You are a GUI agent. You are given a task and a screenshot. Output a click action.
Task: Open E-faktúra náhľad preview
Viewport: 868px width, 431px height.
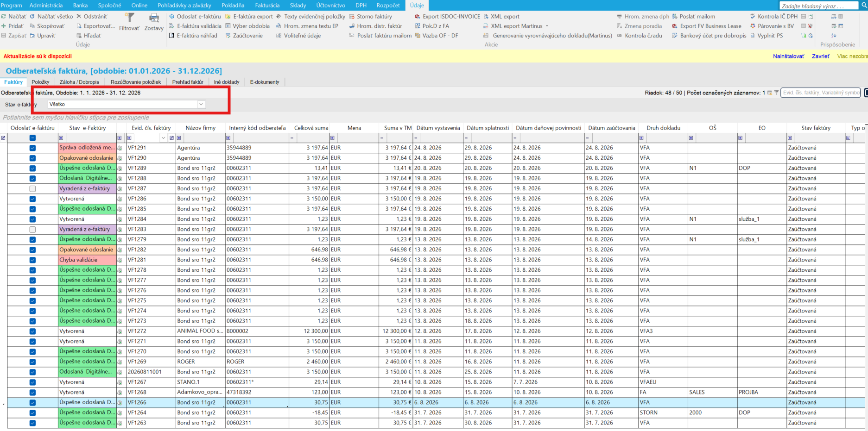click(193, 36)
